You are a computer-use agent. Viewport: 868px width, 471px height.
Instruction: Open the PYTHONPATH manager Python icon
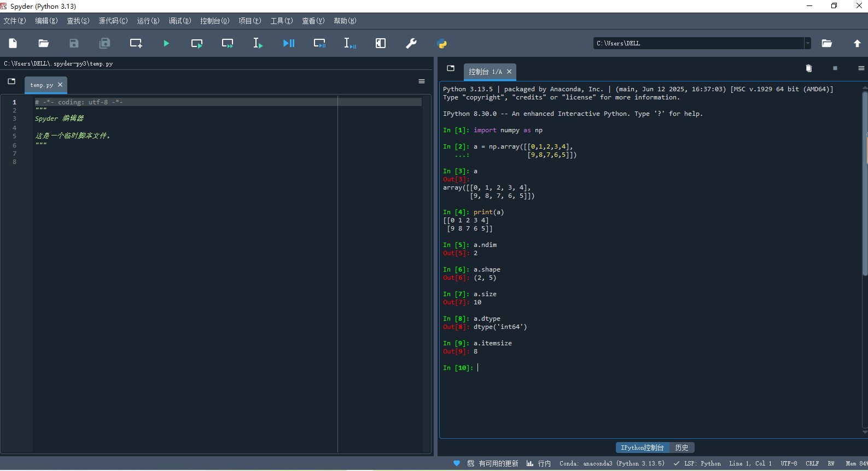point(442,43)
